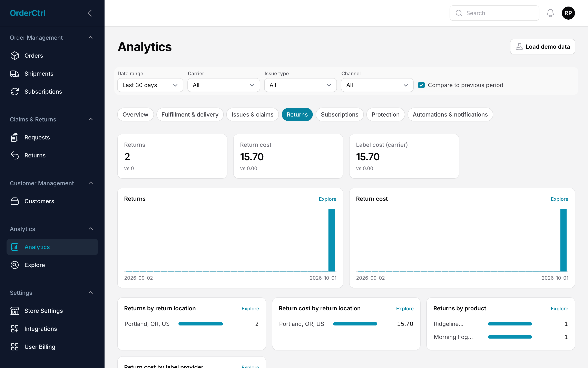Click the Requests clipboard icon

click(14, 138)
